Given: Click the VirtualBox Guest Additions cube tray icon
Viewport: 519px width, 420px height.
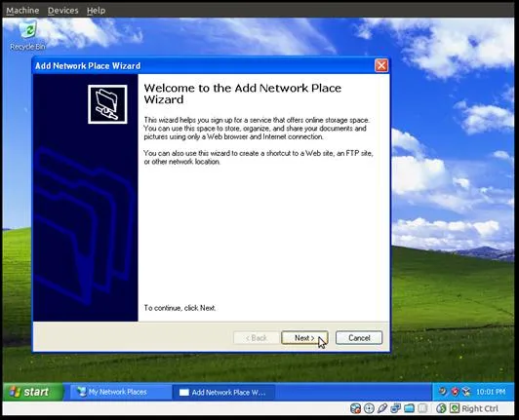Looking at the screenshot, I should click(x=466, y=392).
